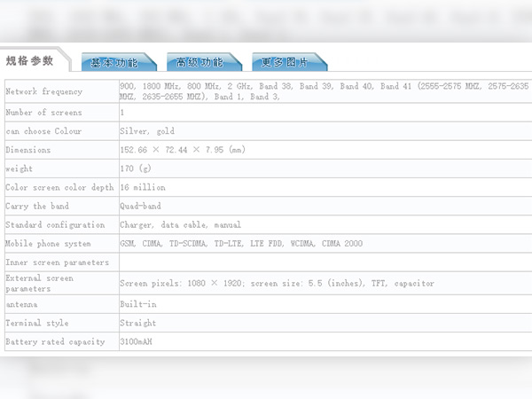Switch to the 基本功能 tab
Viewport: 532px width, 399px height.
coord(116,62)
